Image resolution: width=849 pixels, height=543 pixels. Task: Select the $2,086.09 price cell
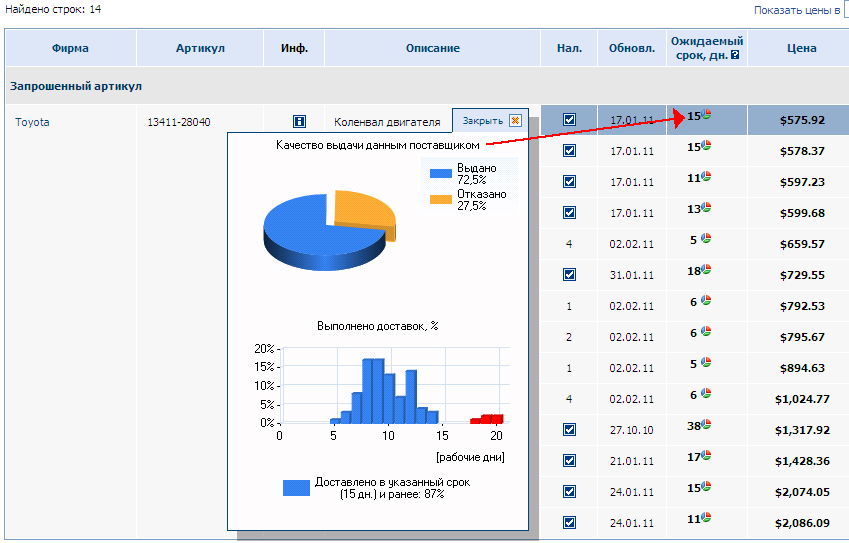(801, 523)
